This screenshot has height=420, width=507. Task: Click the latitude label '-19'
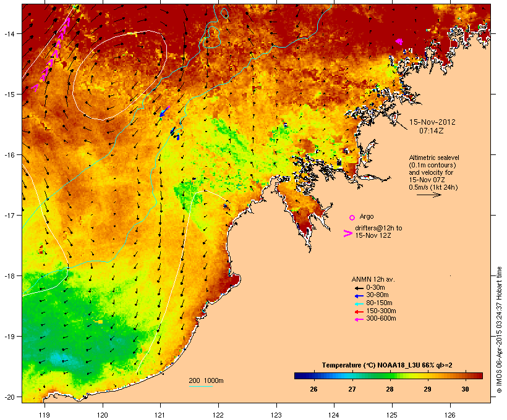(x=9, y=337)
